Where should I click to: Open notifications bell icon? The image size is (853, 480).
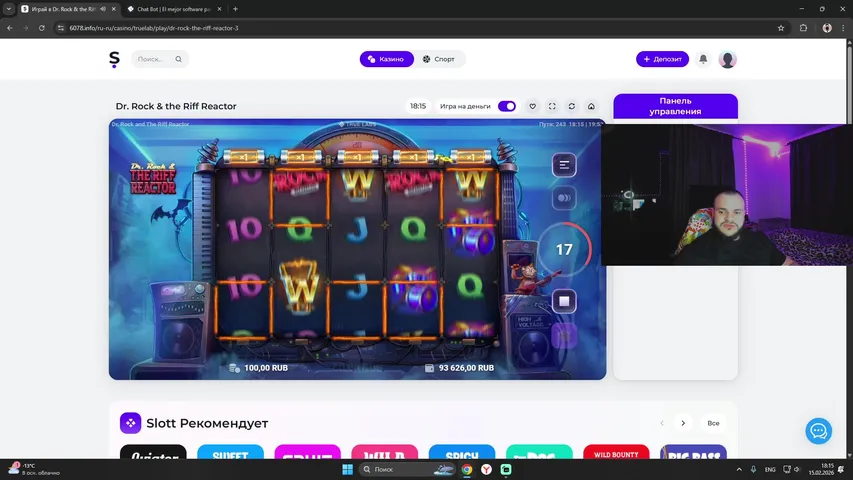click(x=703, y=59)
